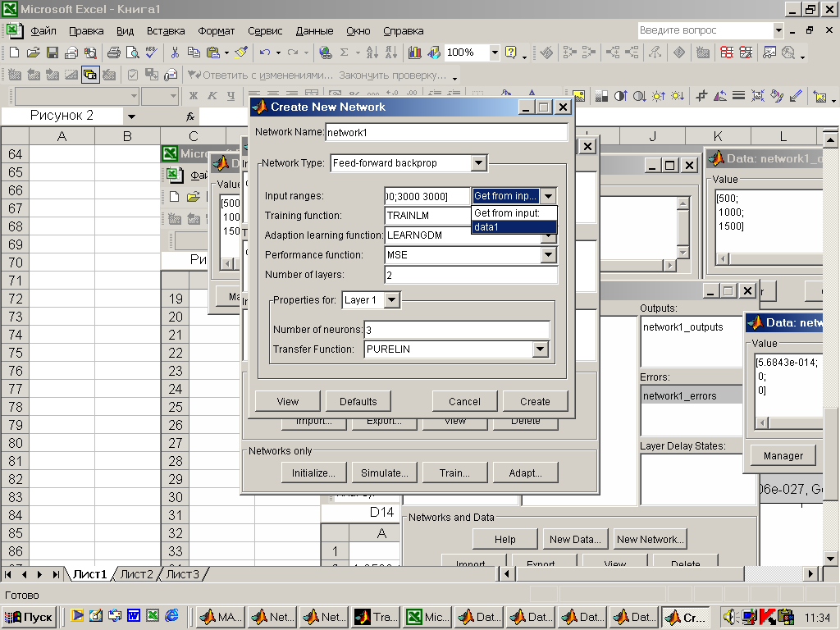This screenshot has width=840, height=630.
Task: Click the Simulate... button
Action: click(x=384, y=473)
